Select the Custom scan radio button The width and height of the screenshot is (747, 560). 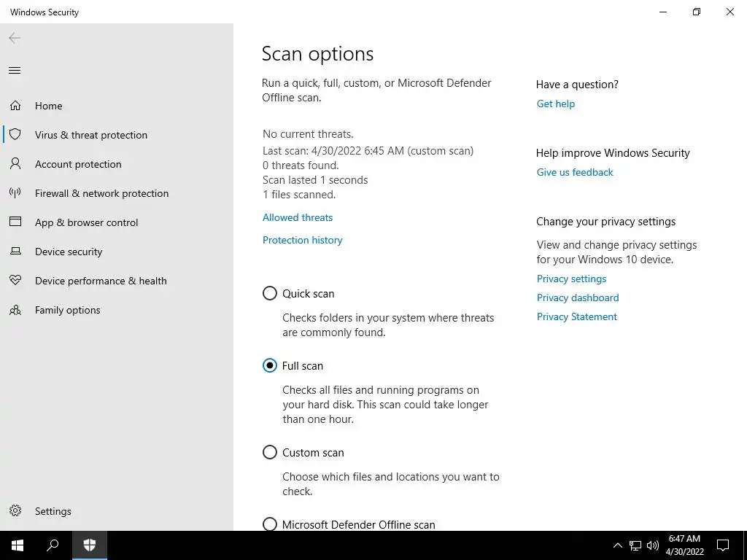coord(270,452)
